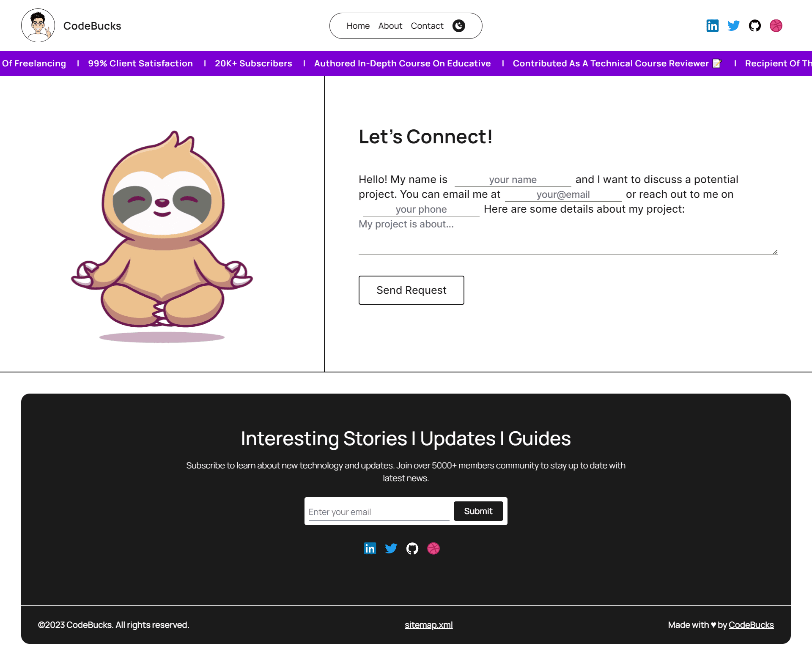Open Dribbble icon in the header
The image size is (812, 665).
[776, 26]
